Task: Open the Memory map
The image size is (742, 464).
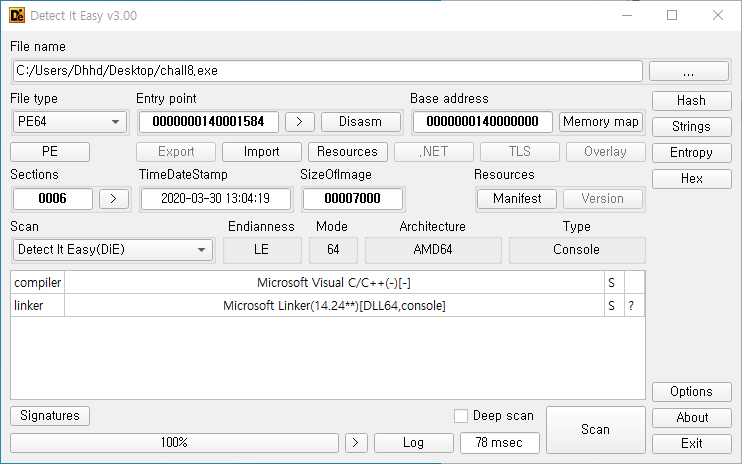Action: [601, 122]
